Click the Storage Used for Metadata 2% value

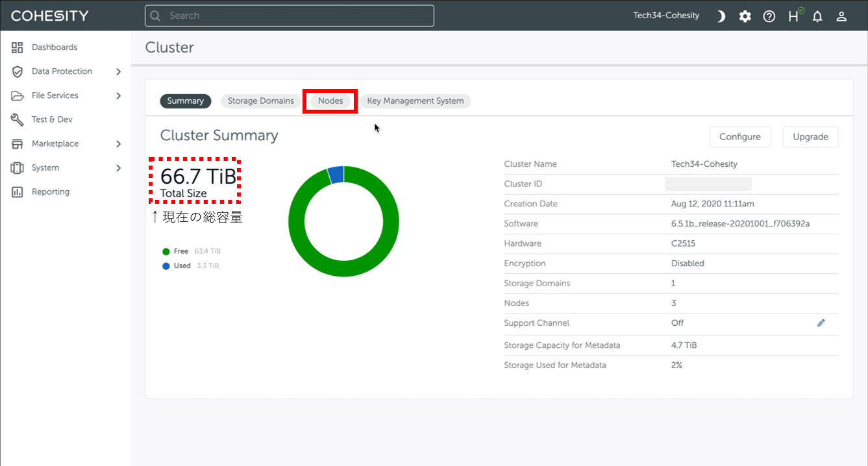tap(677, 365)
